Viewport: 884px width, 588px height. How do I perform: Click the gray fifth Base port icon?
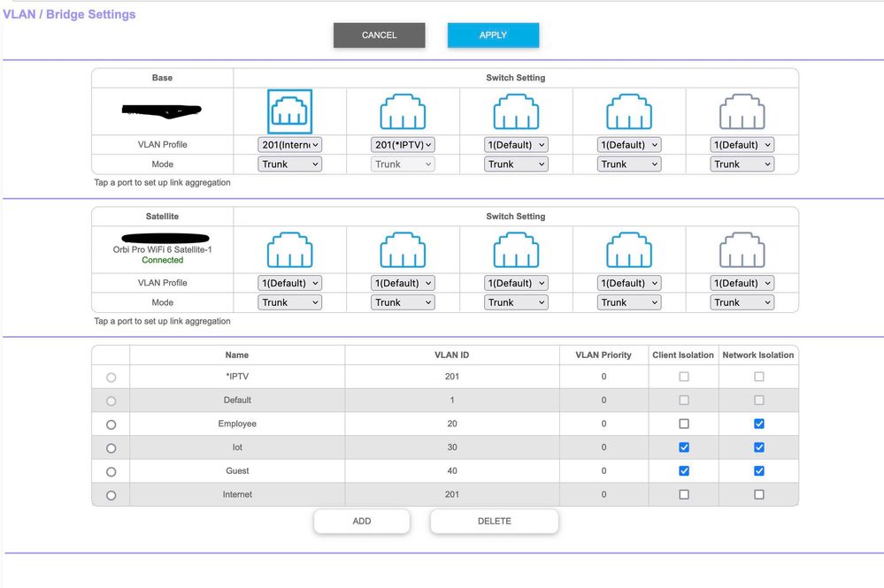pyautogui.click(x=742, y=112)
